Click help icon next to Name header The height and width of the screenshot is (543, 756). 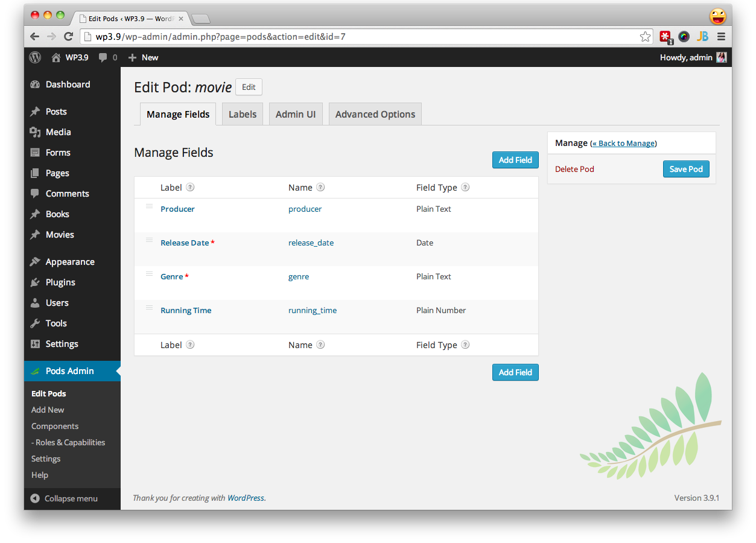click(320, 187)
